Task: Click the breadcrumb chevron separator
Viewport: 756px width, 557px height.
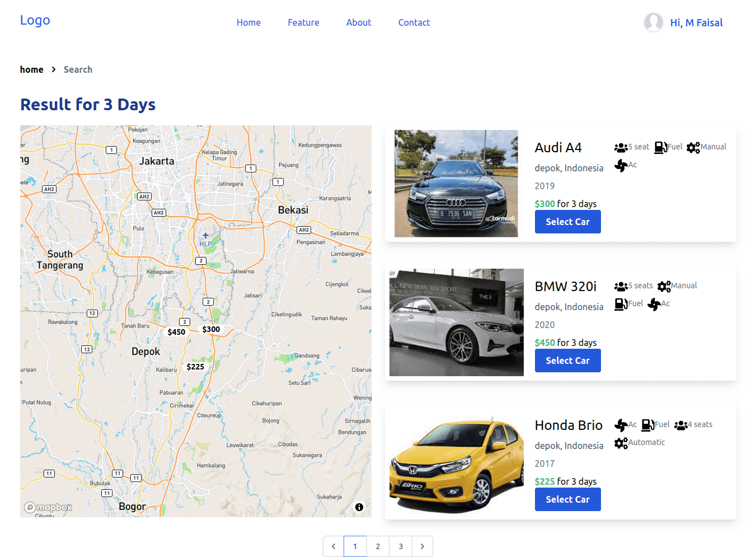Action: click(54, 69)
